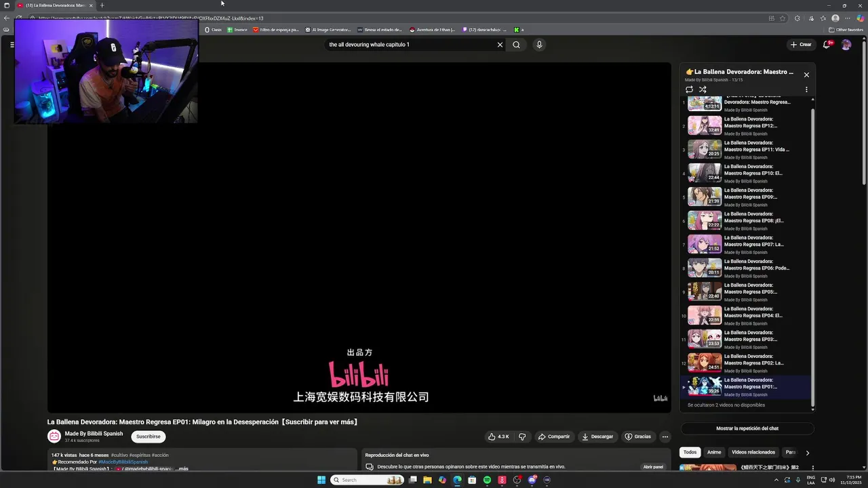
Task: Dislike the video
Action: point(522,436)
